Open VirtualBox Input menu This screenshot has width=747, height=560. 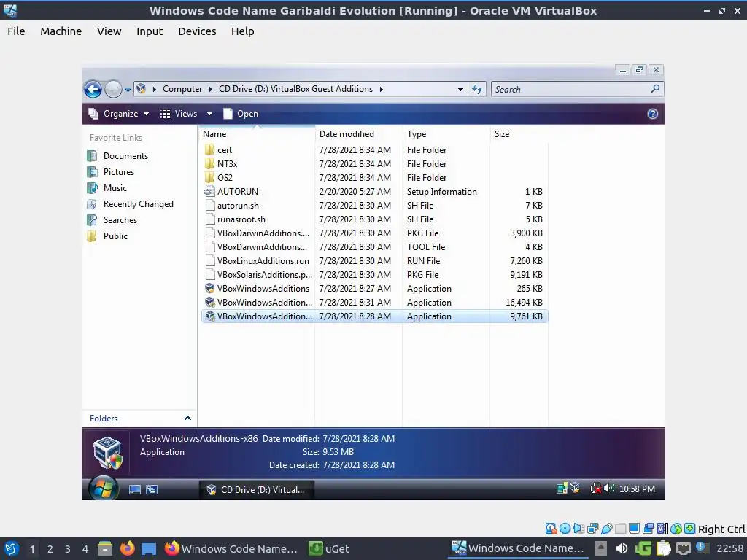[x=150, y=31]
